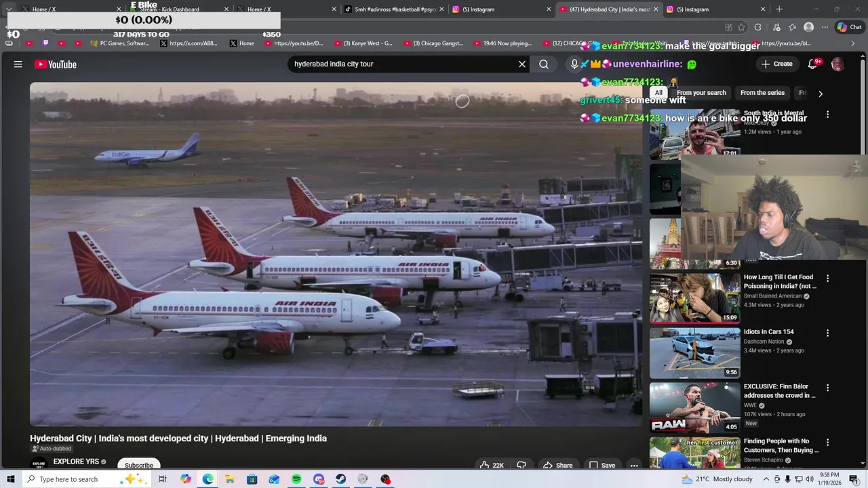Viewport: 868px width, 488px height.
Task: Open Microsoft Edge in taskbar
Action: 208,479
